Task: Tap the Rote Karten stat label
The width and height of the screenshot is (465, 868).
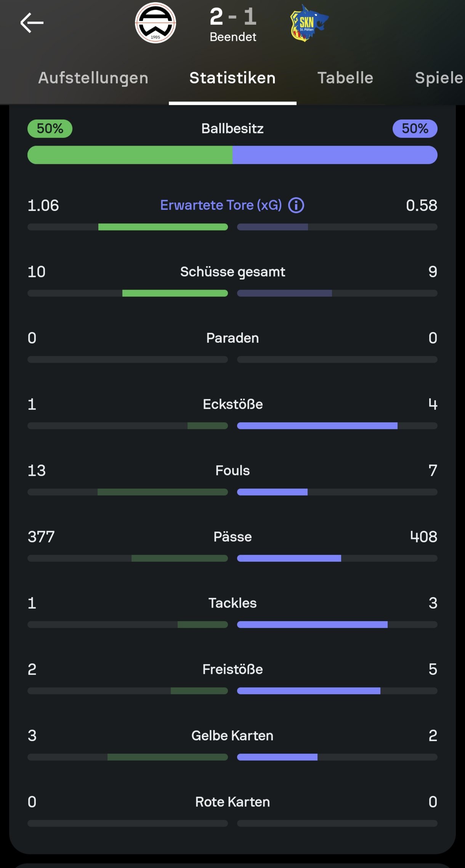Action: click(232, 802)
